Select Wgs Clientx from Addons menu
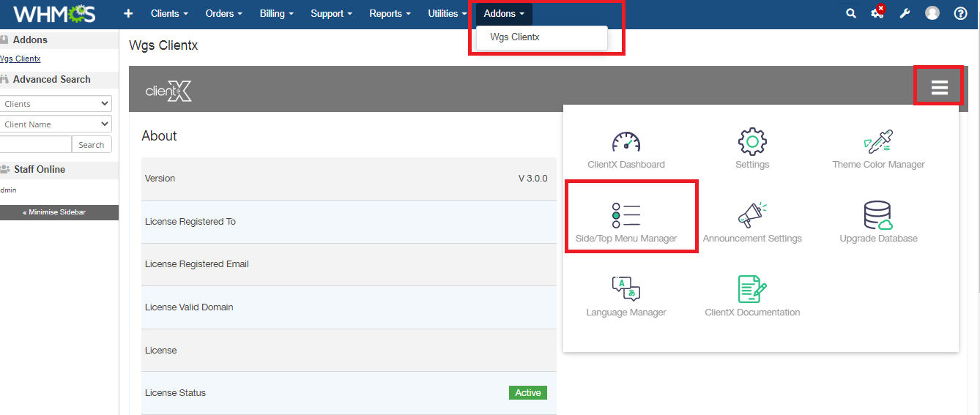 515,37
